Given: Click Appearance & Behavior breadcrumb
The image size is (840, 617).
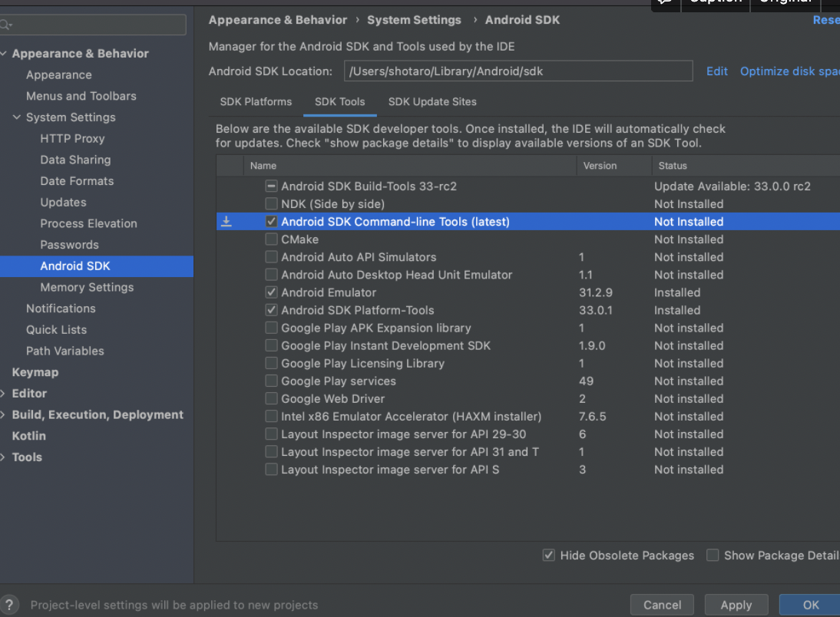Looking at the screenshot, I should (277, 20).
